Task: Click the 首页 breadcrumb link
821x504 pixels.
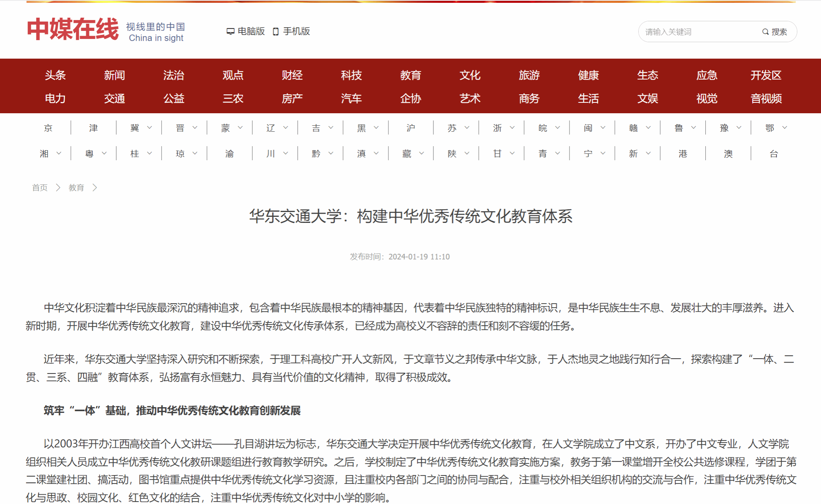Action: click(x=40, y=188)
